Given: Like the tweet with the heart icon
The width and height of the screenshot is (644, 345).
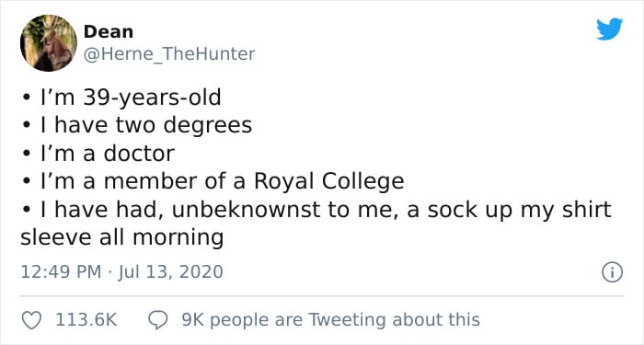Looking at the screenshot, I should (31, 320).
